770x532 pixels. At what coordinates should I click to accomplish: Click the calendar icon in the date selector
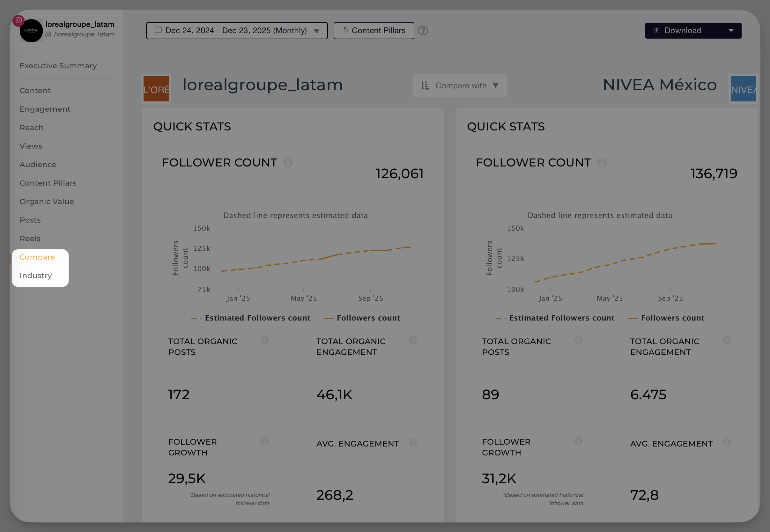[x=158, y=30]
